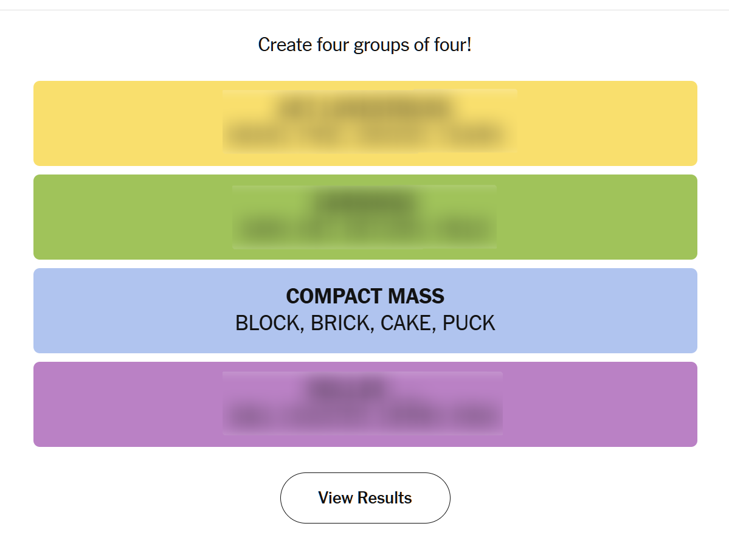This screenshot has width=729, height=560.
Task: Click the 'Create four groups of four!' heading
Action: coord(365,44)
